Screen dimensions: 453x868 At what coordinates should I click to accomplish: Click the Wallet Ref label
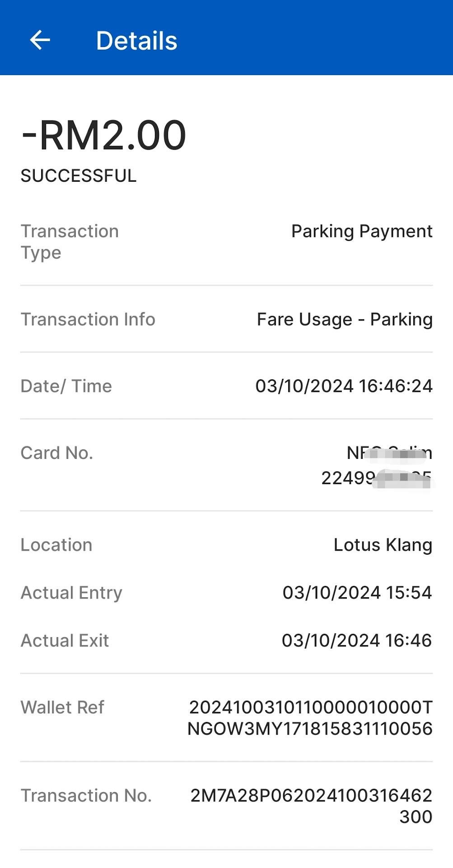click(63, 707)
